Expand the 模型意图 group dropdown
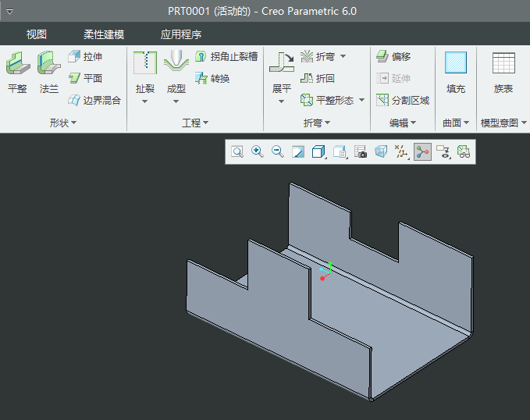This screenshot has height=420, width=530. [x=503, y=123]
